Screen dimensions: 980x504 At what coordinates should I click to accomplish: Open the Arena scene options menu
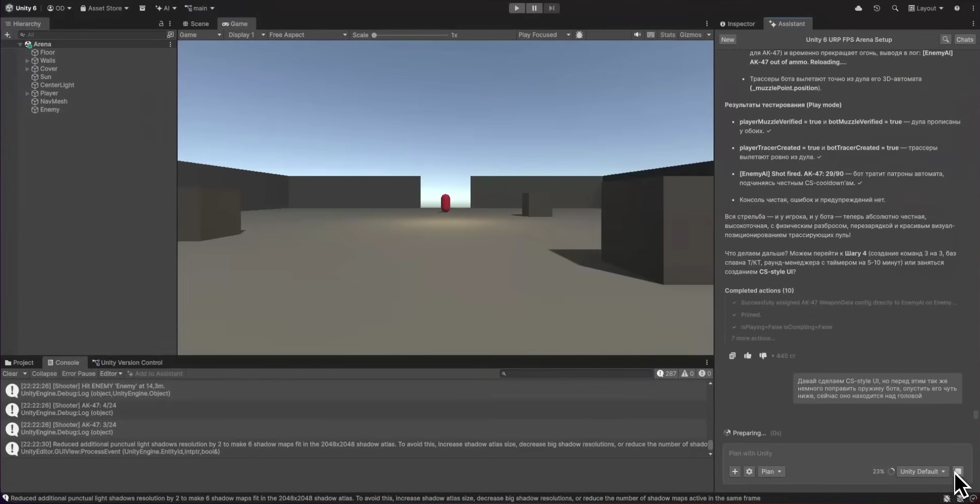click(x=170, y=44)
